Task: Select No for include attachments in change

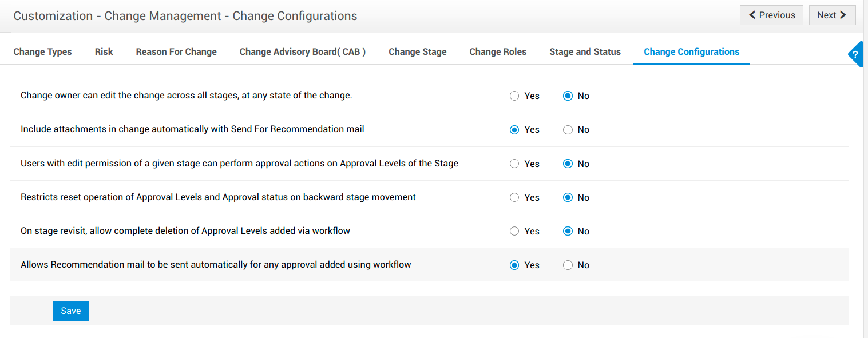Action: pos(568,130)
